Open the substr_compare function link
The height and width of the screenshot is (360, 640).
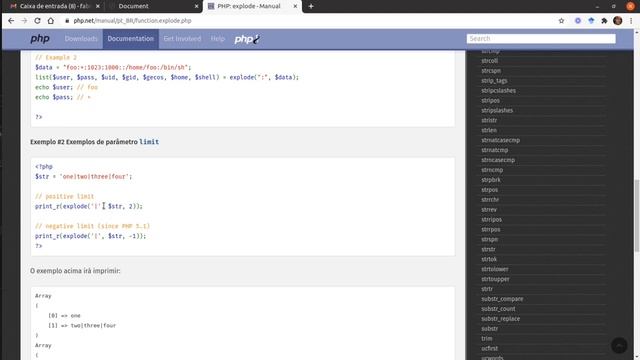point(502,299)
